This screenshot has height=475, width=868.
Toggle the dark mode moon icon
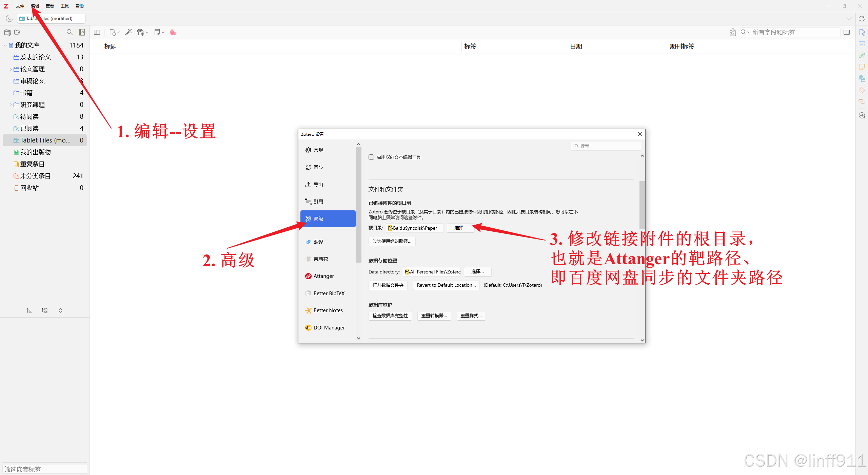pyautogui.click(x=9, y=19)
